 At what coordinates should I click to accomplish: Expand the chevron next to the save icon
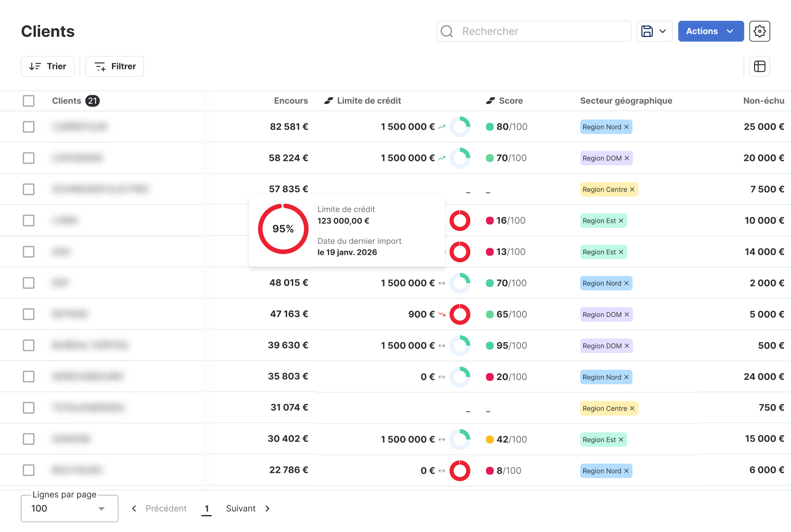663,31
